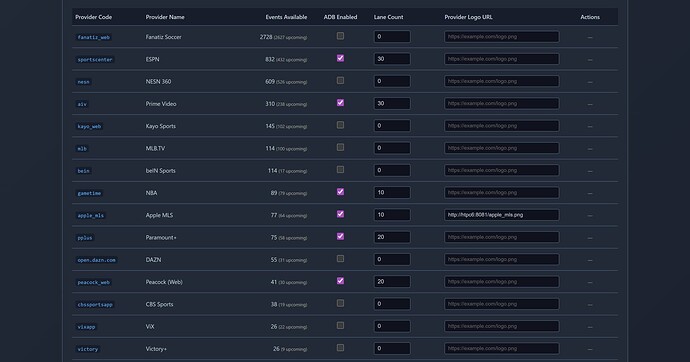Disable ADB for Peacock (Web)
The image size is (690, 362).
[340, 281]
